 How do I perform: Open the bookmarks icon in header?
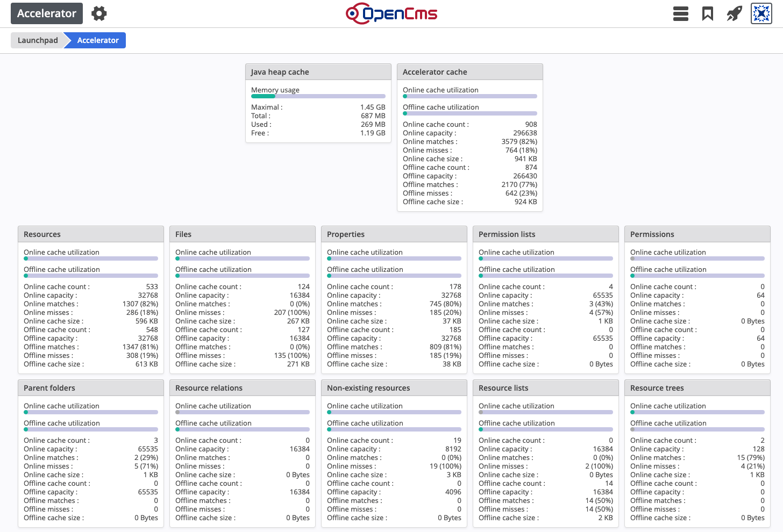point(708,13)
